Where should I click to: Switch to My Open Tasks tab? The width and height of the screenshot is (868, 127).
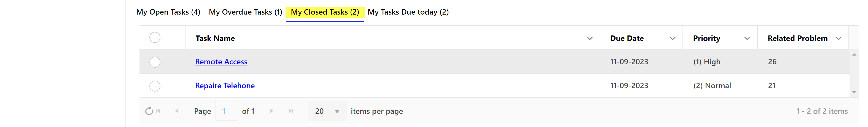click(168, 12)
